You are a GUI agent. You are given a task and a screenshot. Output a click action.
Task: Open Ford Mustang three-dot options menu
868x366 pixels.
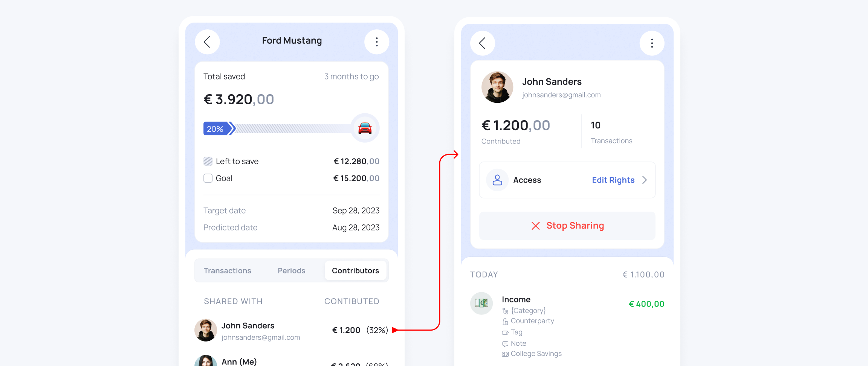[376, 42]
